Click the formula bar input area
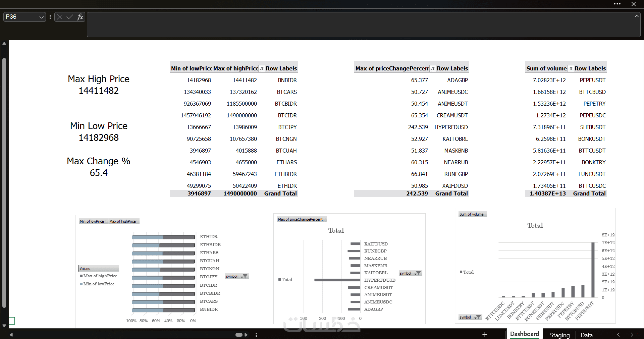Screen dimensions: 644x339 pos(364,24)
